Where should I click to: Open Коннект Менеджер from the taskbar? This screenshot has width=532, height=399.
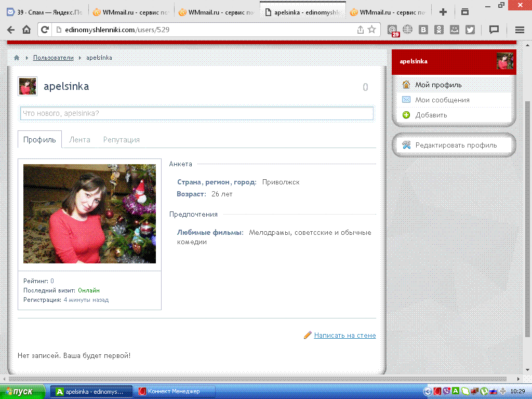[x=175, y=392]
